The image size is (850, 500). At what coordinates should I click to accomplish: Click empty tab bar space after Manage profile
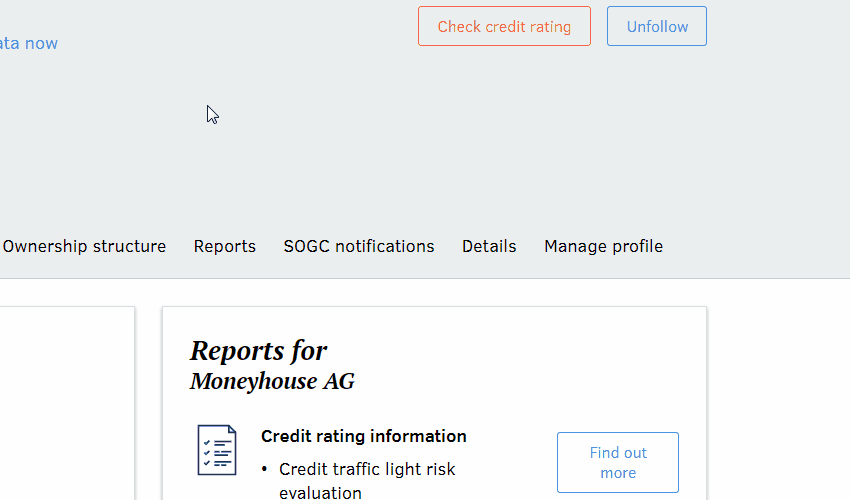click(x=760, y=246)
